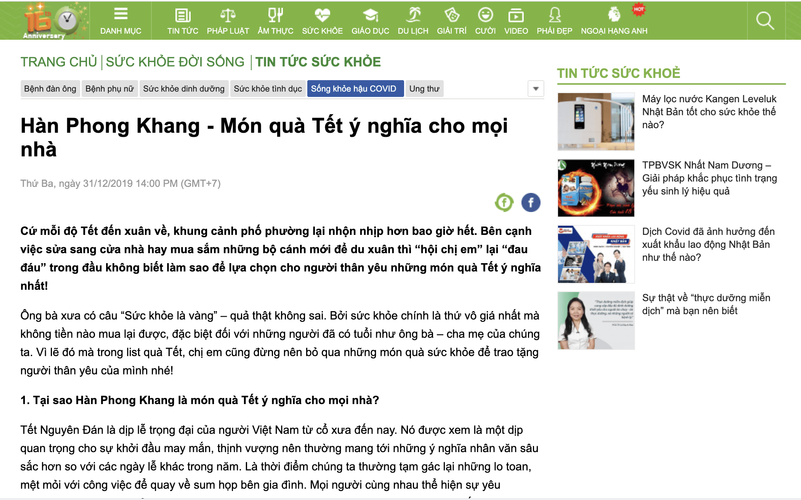Click bold intro starting Cứ mỗi độ Tết
801x500 pixels.
pyautogui.click(x=280, y=258)
